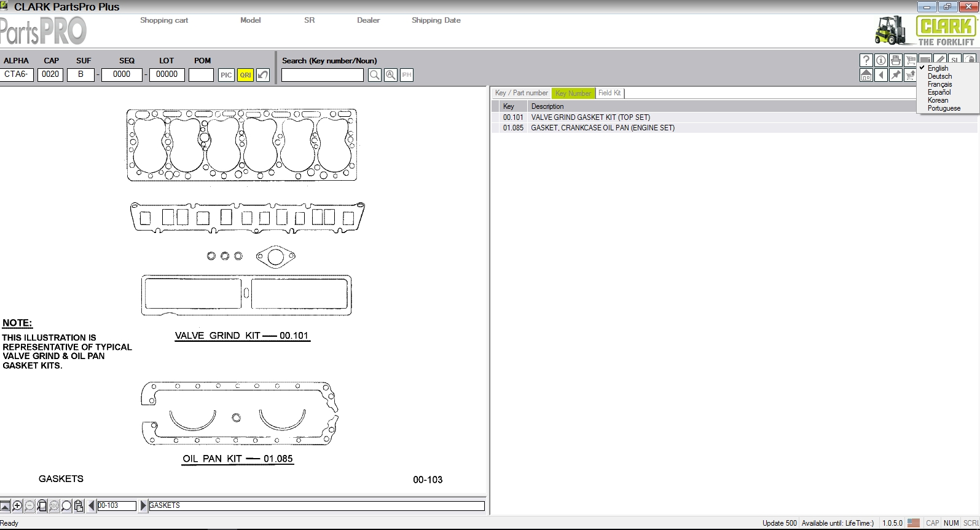Go to next page with right arrow
Viewport: 980px width, 530px height.
[143, 506]
